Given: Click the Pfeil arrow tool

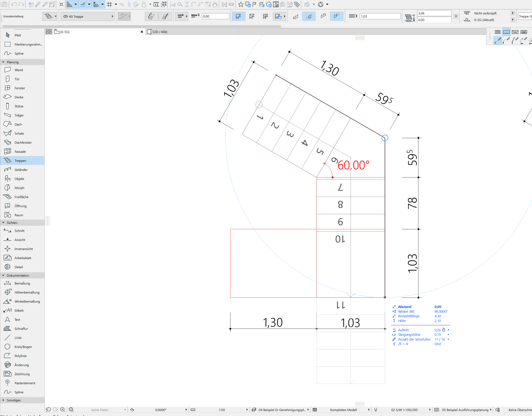Looking at the screenshot, I should click(18, 35).
